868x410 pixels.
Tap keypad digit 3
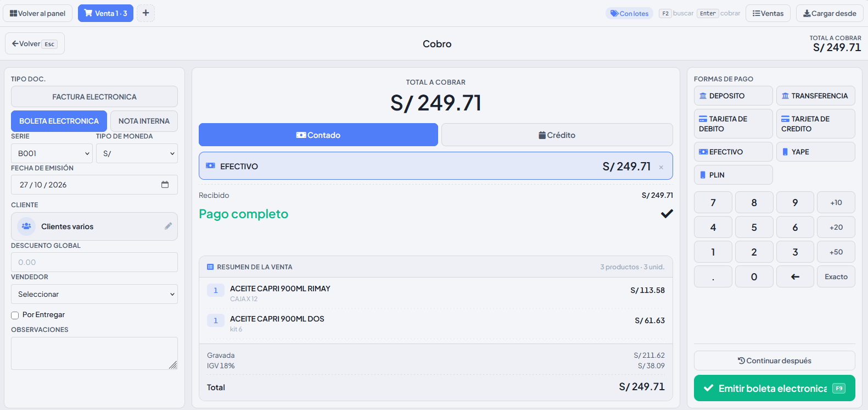pos(795,252)
